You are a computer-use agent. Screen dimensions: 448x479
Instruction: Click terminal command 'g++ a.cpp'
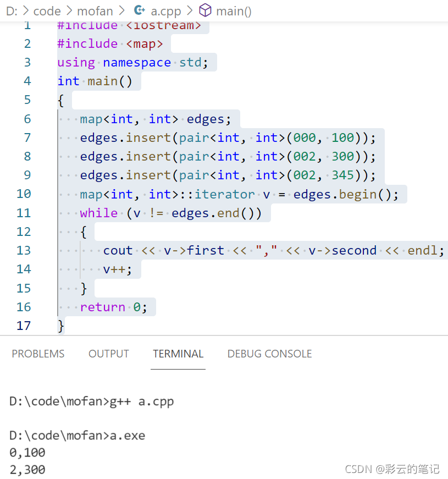[x=142, y=401]
